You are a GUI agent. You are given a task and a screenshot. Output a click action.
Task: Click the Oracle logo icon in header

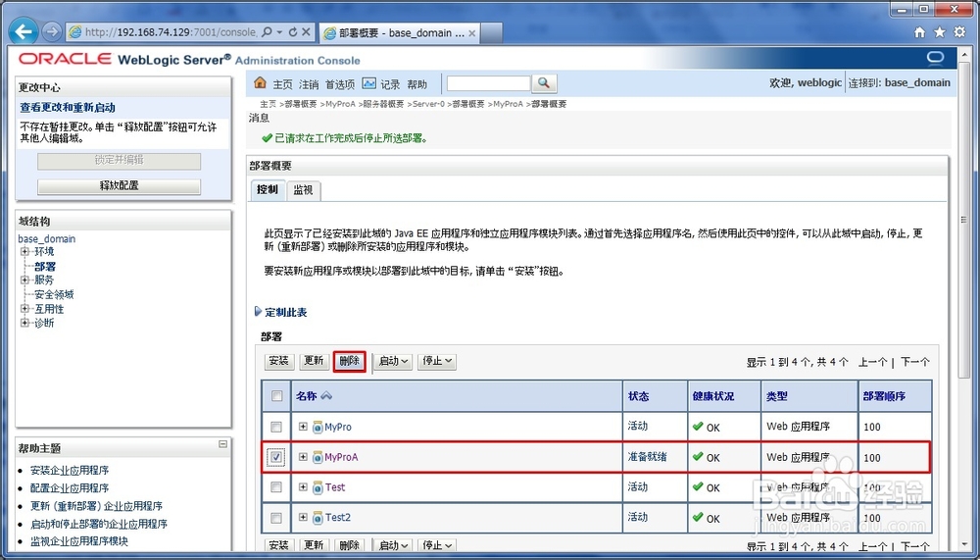935,59
